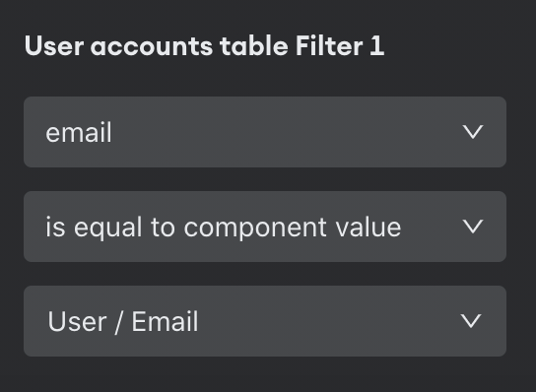Click the empty area in the User / Email box
The width and height of the screenshot is (536, 392).
click(x=328, y=321)
